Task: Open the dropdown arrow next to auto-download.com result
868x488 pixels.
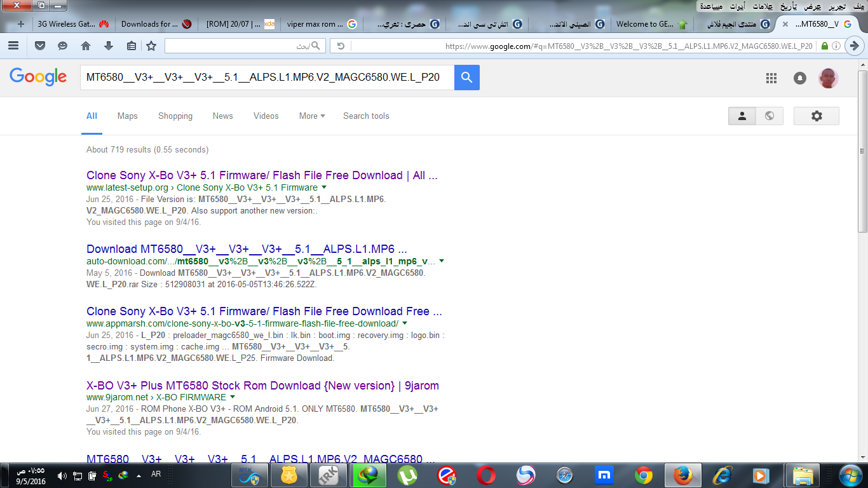Action: (x=442, y=261)
